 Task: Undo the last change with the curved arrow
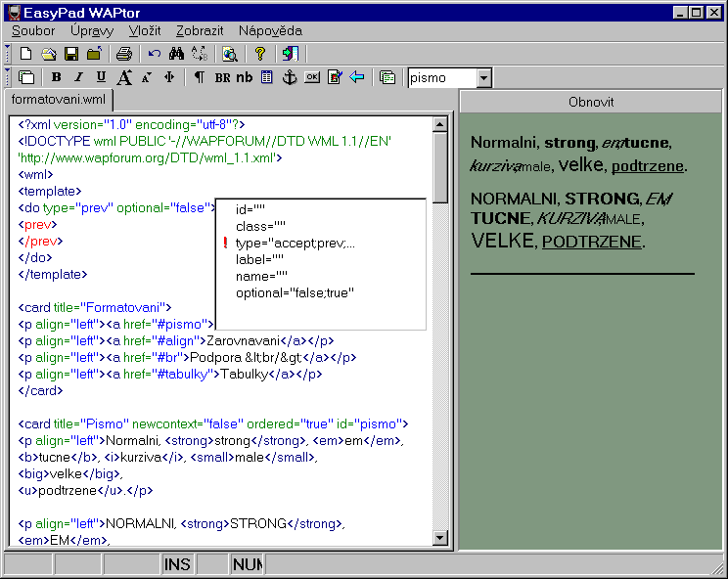tap(155, 54)
